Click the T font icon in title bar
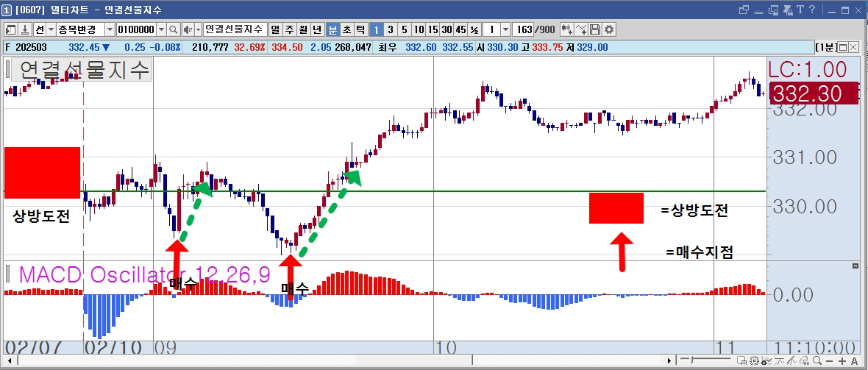This screenshot has width=868, height=370. [800, 9]
